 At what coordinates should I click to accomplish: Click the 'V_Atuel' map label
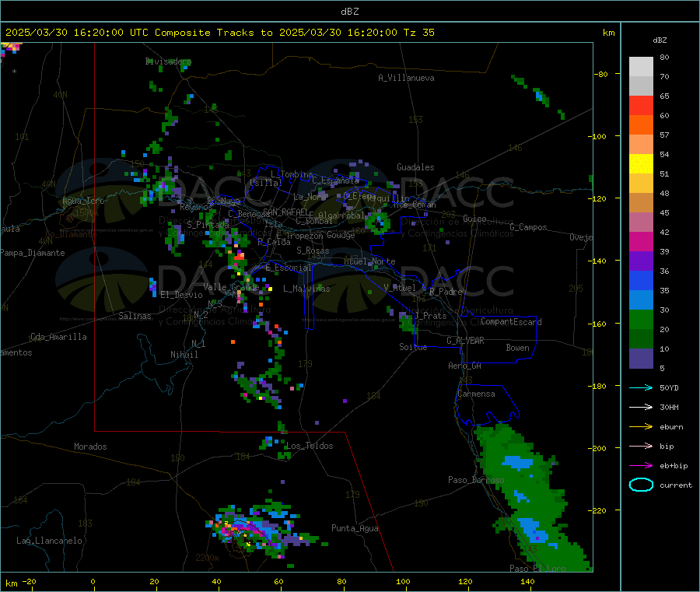point(400,288)
